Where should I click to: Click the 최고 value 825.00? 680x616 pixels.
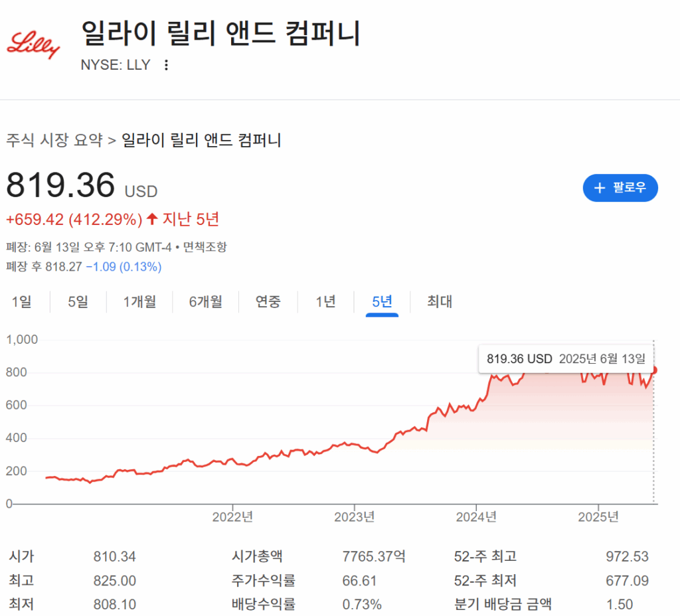[x=114, y=580]
